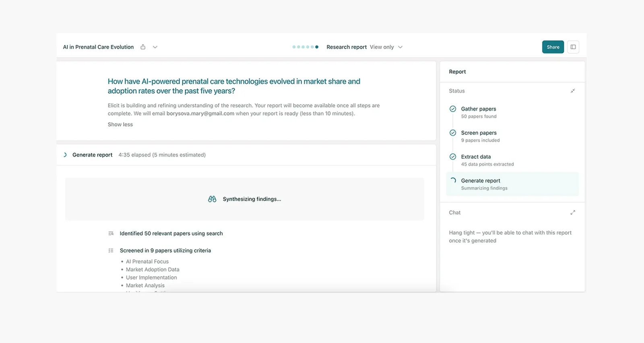Open the chevron dropdown next to the report title
Screen dimensions: 644x343
coord(155,47)
